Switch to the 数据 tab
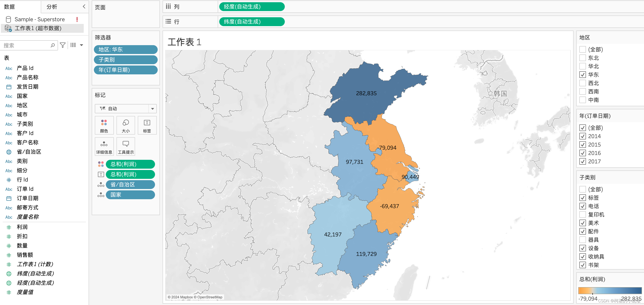Screen dimensions: 644x305 click(10, 7)
